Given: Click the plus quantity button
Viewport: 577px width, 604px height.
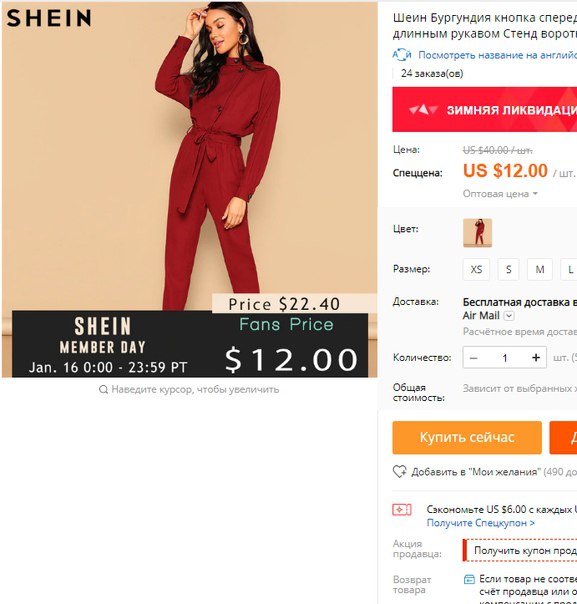Looking at the screenshot, I should (536, 358).
